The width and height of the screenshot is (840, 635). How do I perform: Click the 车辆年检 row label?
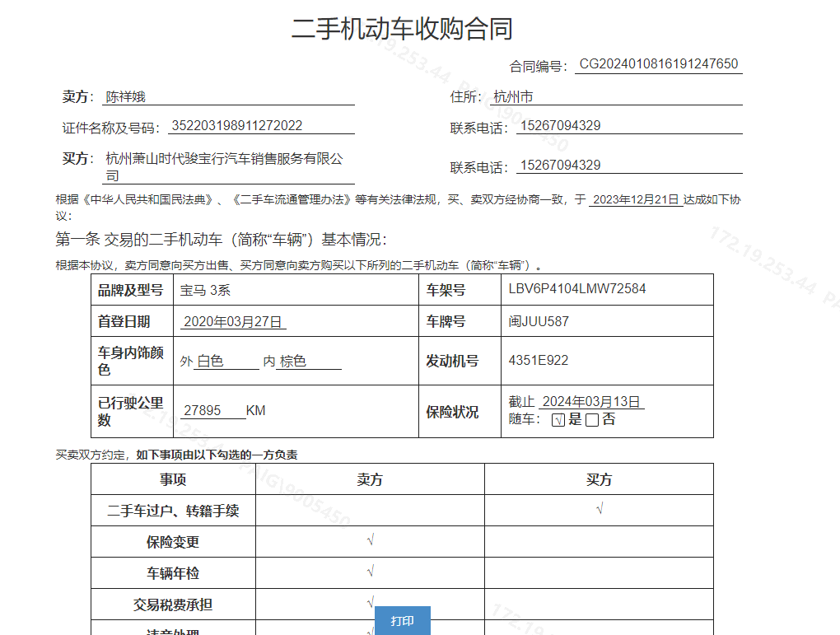pyautogui.click(x=173, y=573)
